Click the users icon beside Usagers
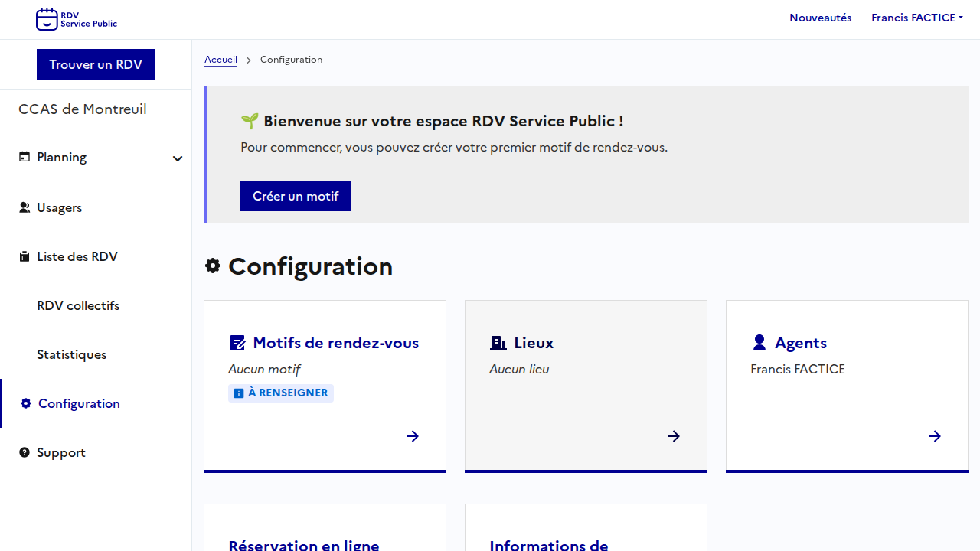The height and width of the screenshot is (551, 980). click(x=24, y=207)
